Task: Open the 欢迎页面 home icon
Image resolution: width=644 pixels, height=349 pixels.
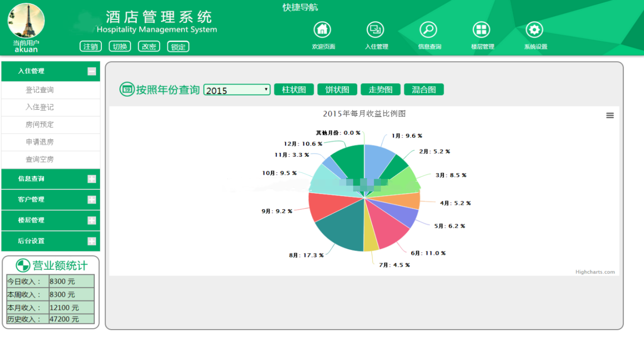Action: click(322, 29)
